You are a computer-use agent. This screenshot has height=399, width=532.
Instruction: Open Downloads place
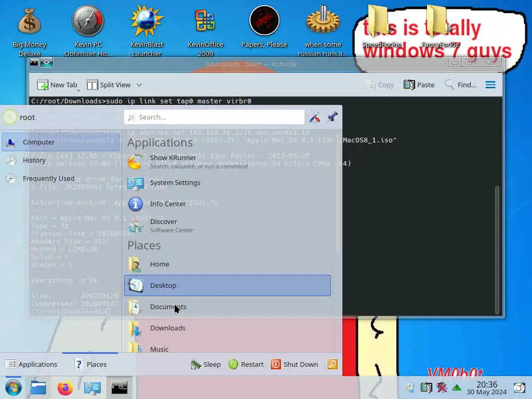click(x=228, y=328)
